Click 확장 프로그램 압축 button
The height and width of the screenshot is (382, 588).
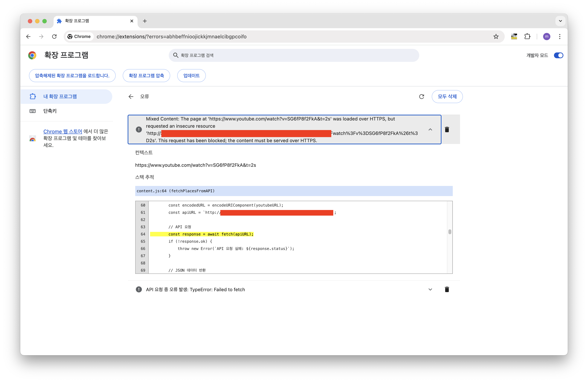pos(146,75)
